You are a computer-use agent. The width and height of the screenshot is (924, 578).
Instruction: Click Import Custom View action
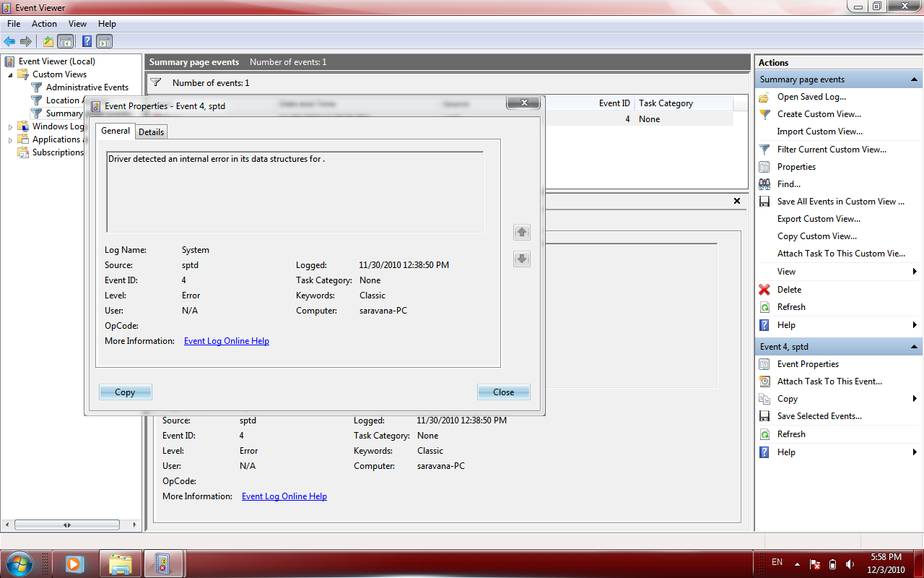pyautogui.click(x=819, y=131)
